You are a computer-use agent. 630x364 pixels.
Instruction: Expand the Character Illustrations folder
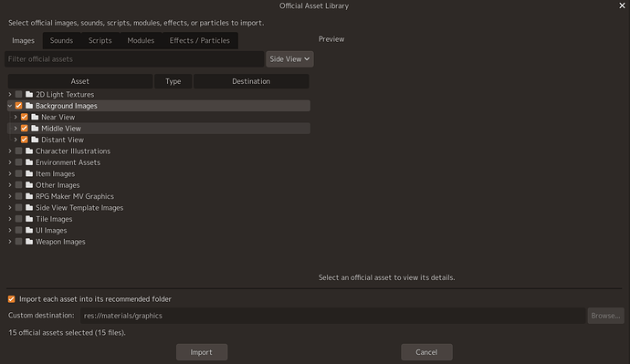tap(10, 151)
